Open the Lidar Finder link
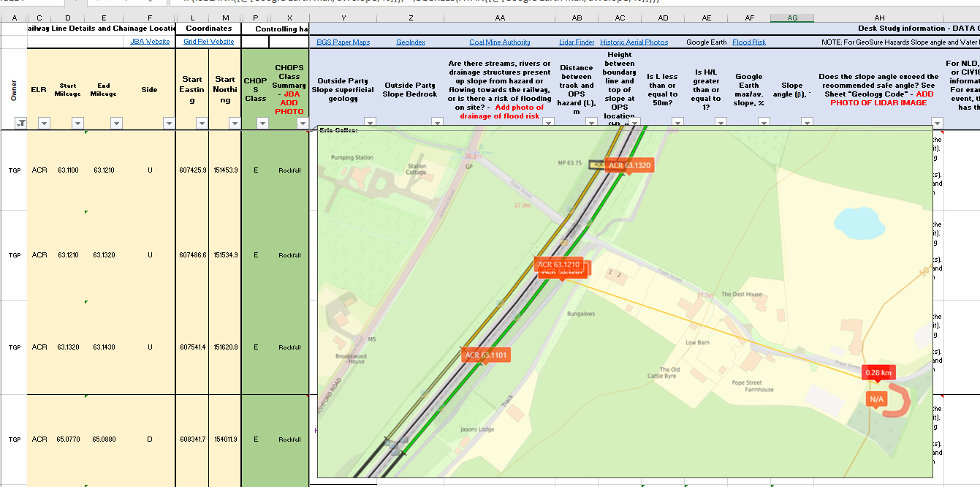This screenshot has height=487, width=980. coord(577,42)
